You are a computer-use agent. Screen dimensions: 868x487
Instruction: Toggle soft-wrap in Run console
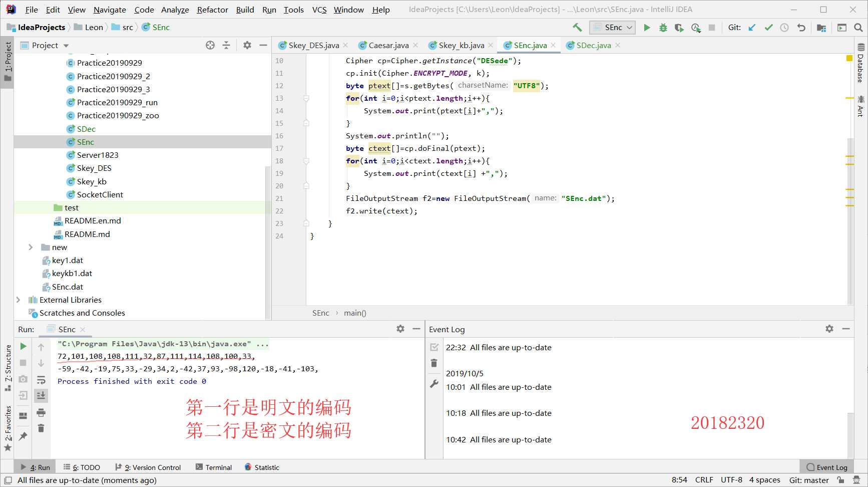41,380
